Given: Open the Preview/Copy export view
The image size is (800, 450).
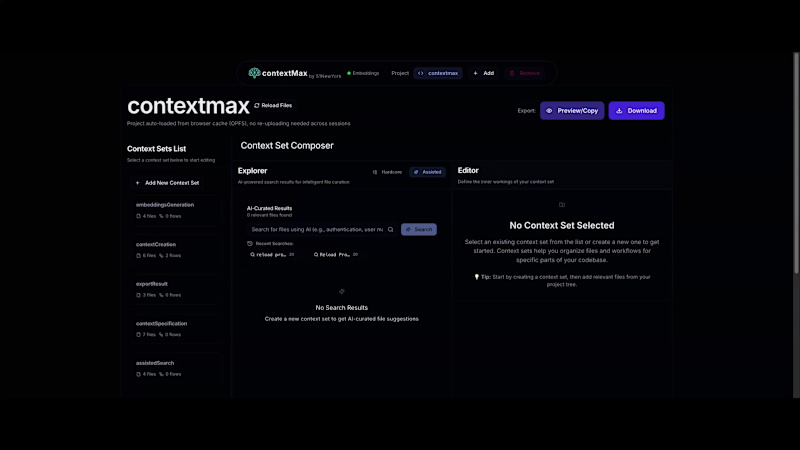Looking at the screenshot, I should pyautogui.click(x=572, y=111).
